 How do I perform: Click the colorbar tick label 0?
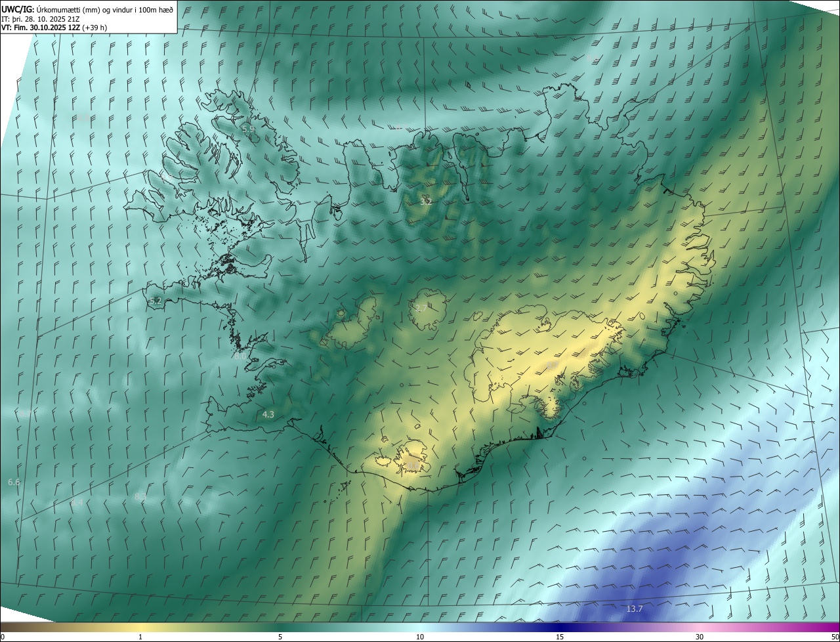[x=3, y=637]
